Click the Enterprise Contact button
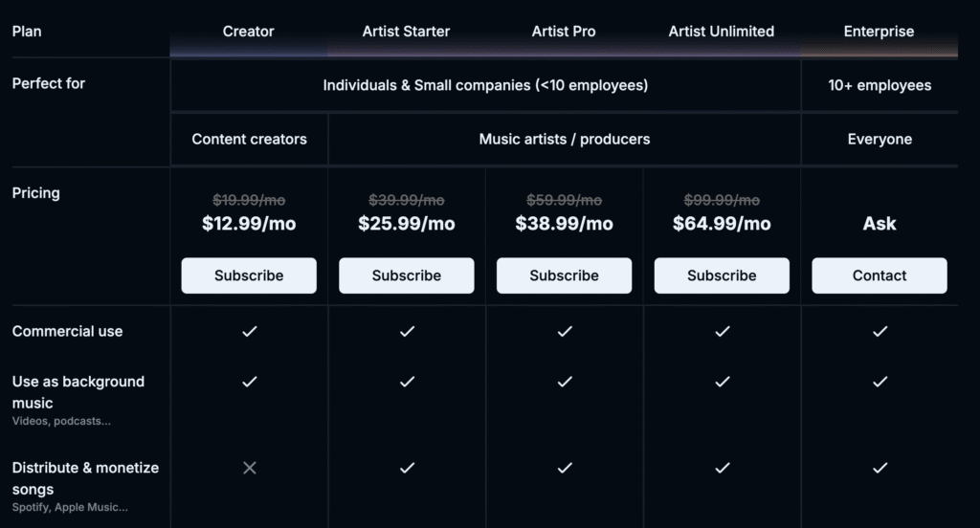 click(880, 275)
